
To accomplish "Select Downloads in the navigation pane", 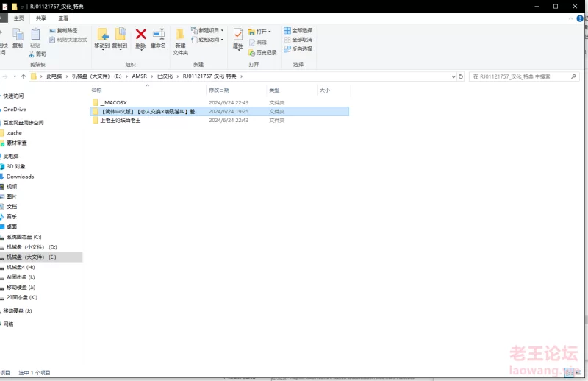I will point(20,177).
